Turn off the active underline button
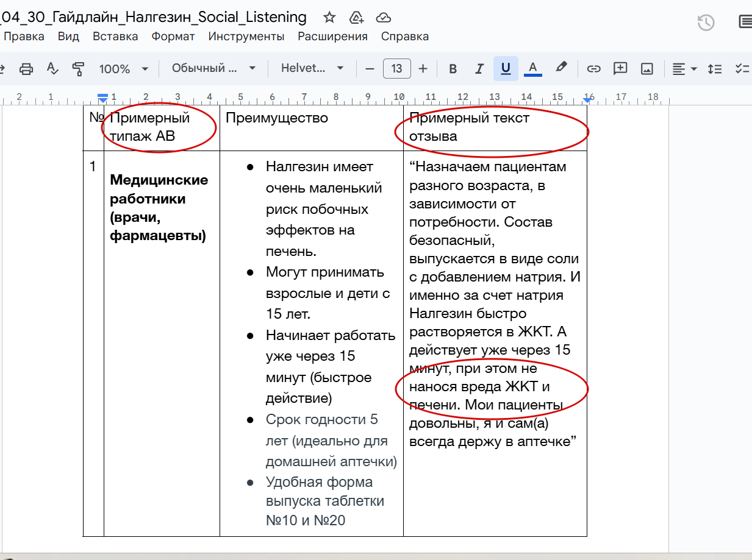This screenshot has height=560, width=752. [x=506, y=68]
